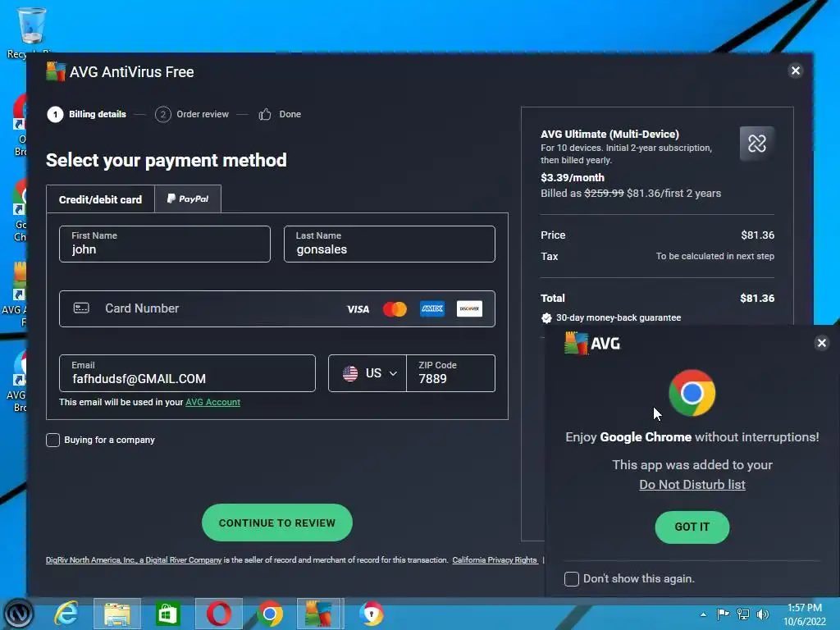Select the Credit/debit card tab
This screenshot has width=840, height=630.
pyautogui.click(x=100, y=199)
